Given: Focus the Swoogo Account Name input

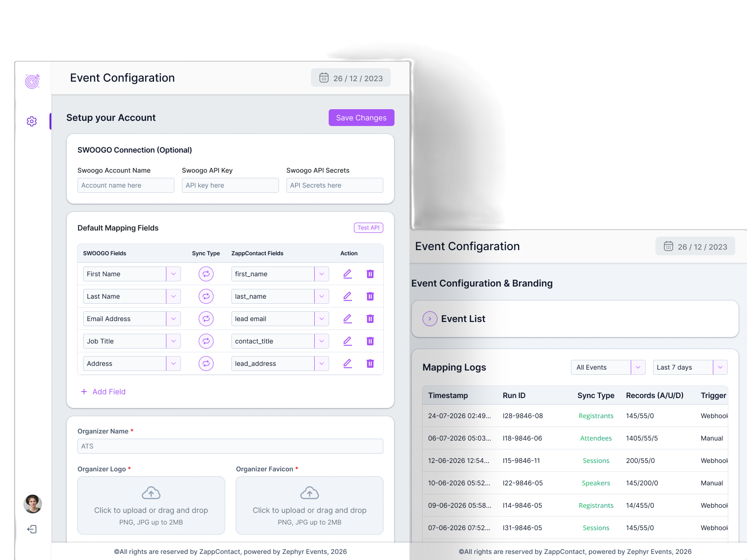Looking at the screenshot, I should pyautogui.click(x=126, y=185).
